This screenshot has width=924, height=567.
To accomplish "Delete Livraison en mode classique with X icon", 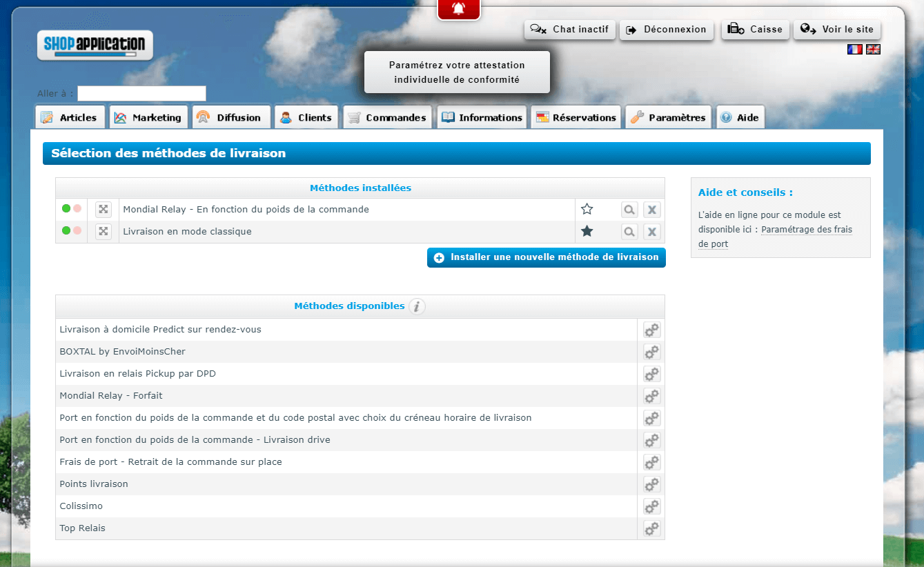I will click(x=652, y=232).
